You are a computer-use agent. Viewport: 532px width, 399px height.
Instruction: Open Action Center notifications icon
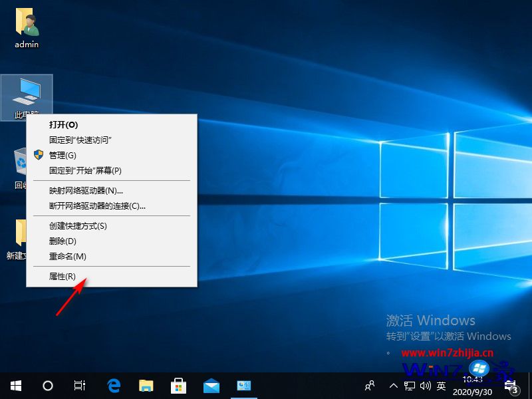(x=511, y=386)
